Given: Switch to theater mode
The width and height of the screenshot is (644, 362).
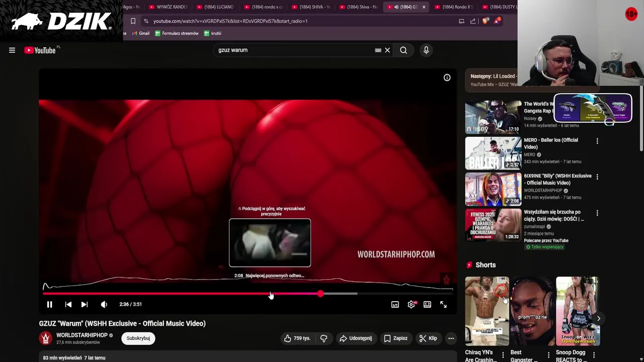Looking at the screenshot, I should tap(427, 304).
